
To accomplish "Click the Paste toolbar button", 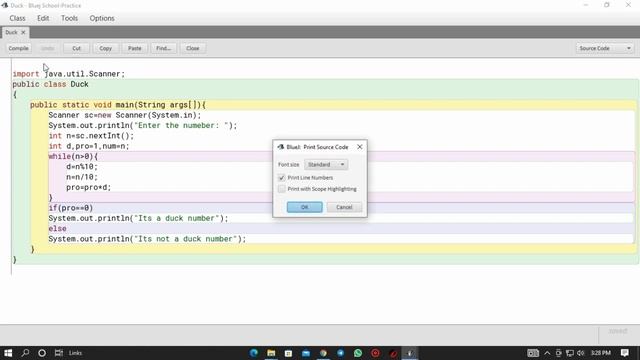I will (134, 48).
